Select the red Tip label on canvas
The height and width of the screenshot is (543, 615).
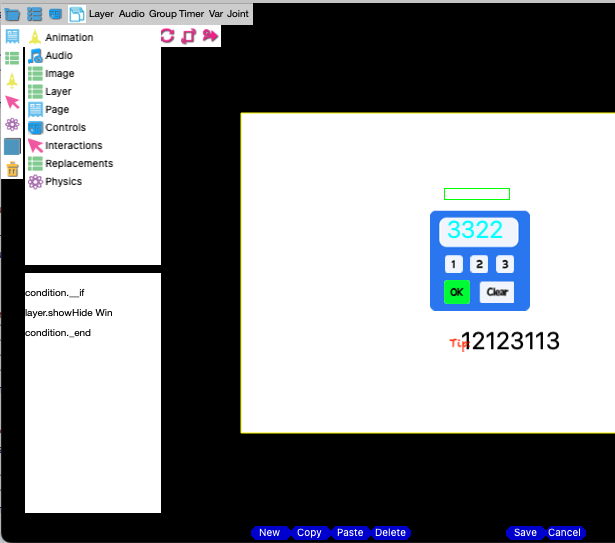click(458, 344)
